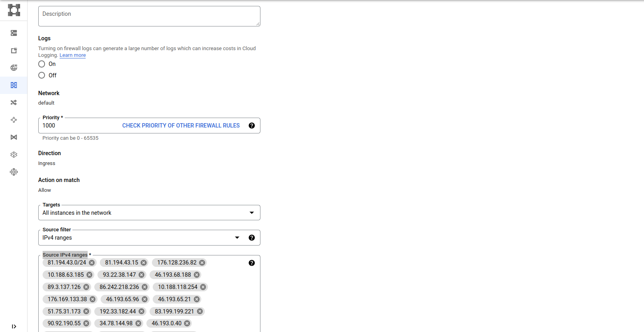Remove the 46.193.68.188 IP chip
The image size is (644, 332).
[x=197, y=275]
